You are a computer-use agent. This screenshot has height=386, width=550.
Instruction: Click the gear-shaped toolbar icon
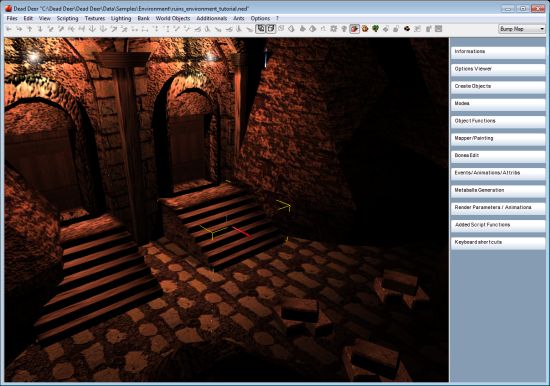point(334,29)
